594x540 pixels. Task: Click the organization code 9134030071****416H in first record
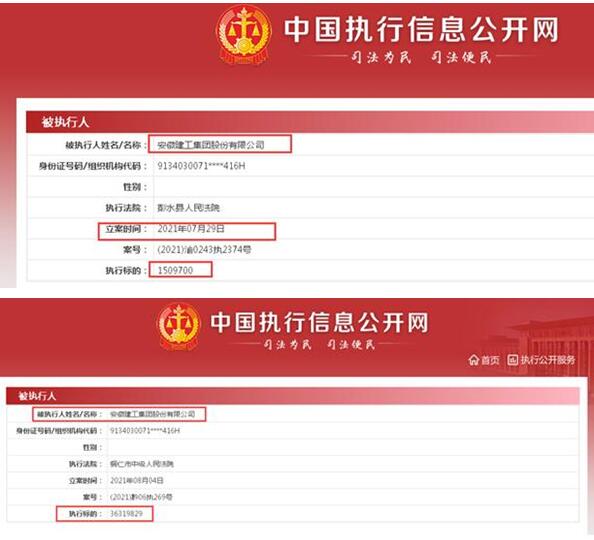click(x=201, y=166)
